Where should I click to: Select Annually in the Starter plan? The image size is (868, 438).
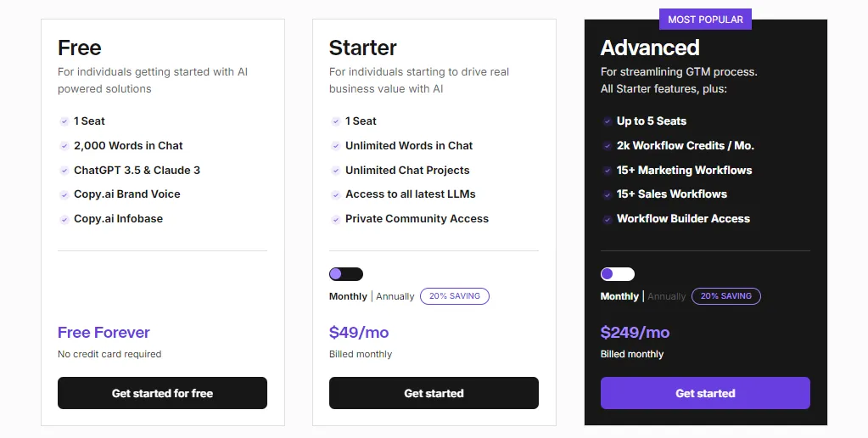pyautogui.click(x=395, y=296)
